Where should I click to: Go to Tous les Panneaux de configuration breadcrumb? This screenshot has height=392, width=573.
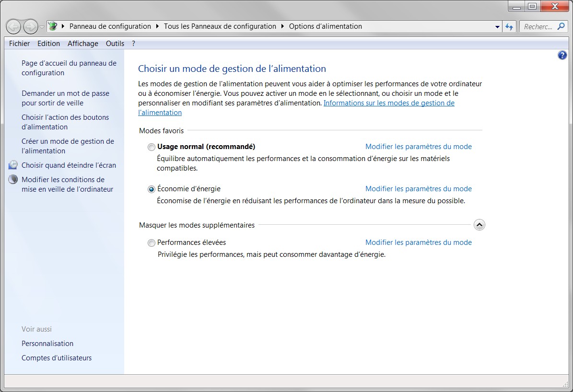tap(220, 26)
